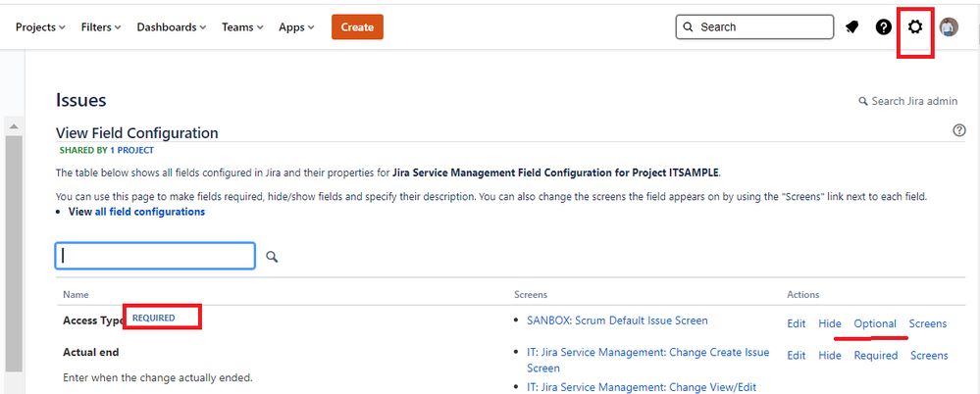980x394 pixels.
Task: Click the Search Jira admin link
Action: [x=907, y=101]
